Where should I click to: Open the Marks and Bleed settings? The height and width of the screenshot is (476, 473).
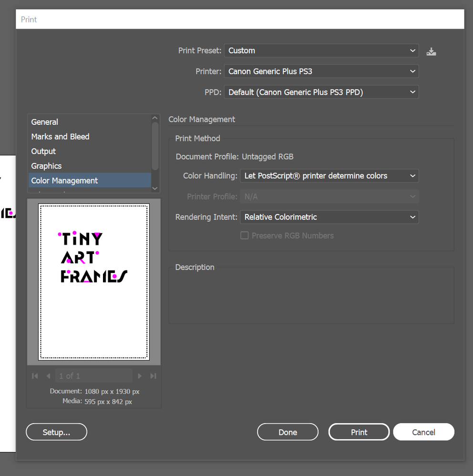pos(60,136)
